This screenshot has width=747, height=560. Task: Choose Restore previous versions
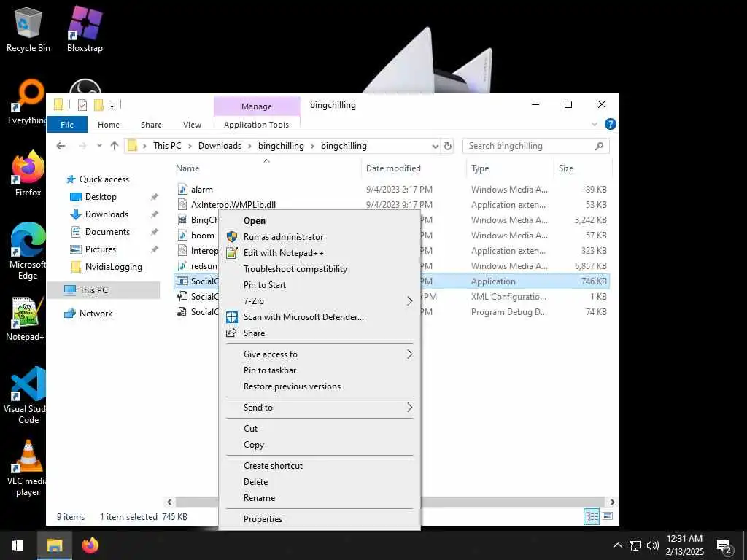pyautogui.click(x=320, y=386)
